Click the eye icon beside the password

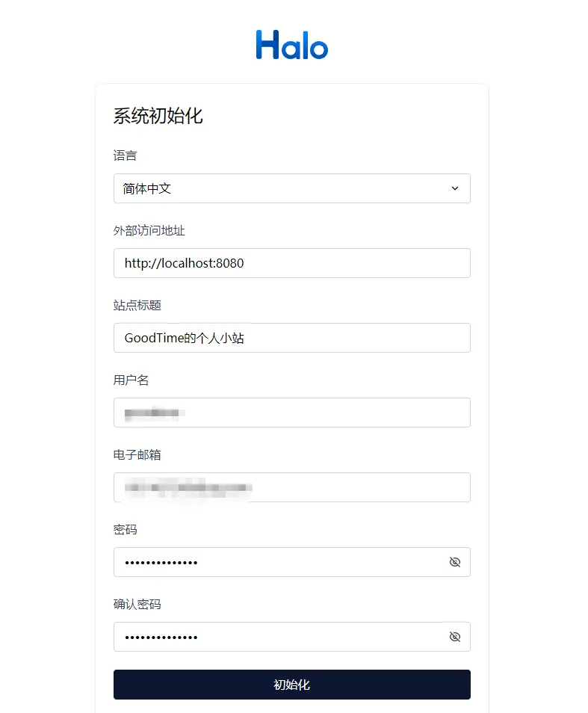point(455,562)
